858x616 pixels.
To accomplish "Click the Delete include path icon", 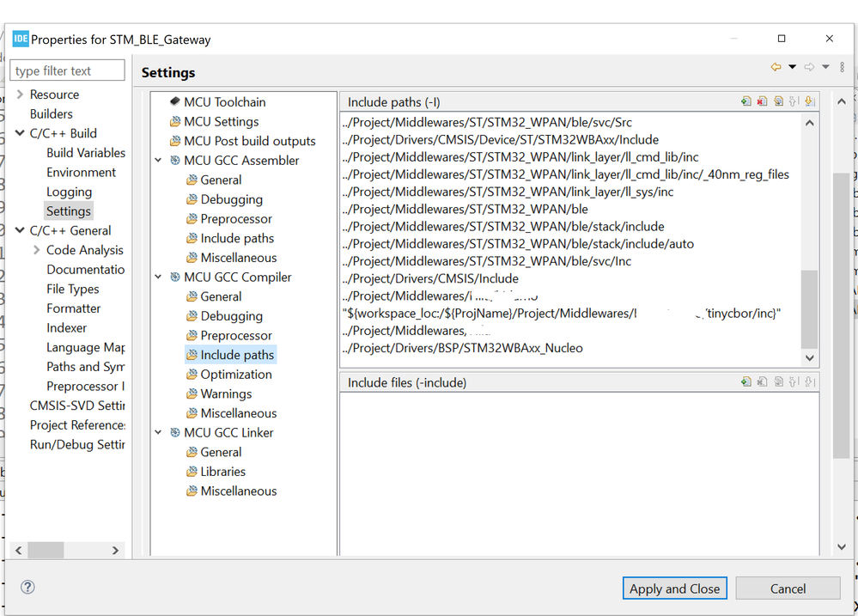I will pos(762,101).
